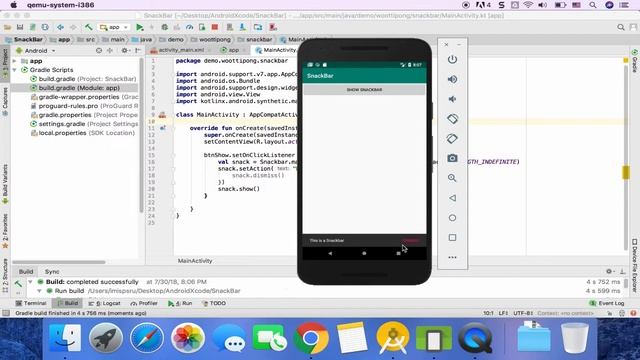Click UTF-8 encoding in status bar
640x360 pixels.
pos(523,313)
